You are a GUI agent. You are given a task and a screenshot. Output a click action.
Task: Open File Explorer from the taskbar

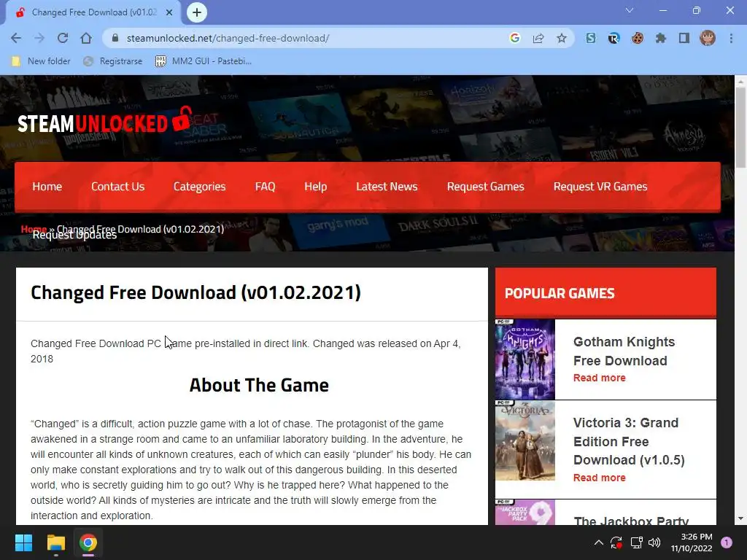(x=55, y=542)
